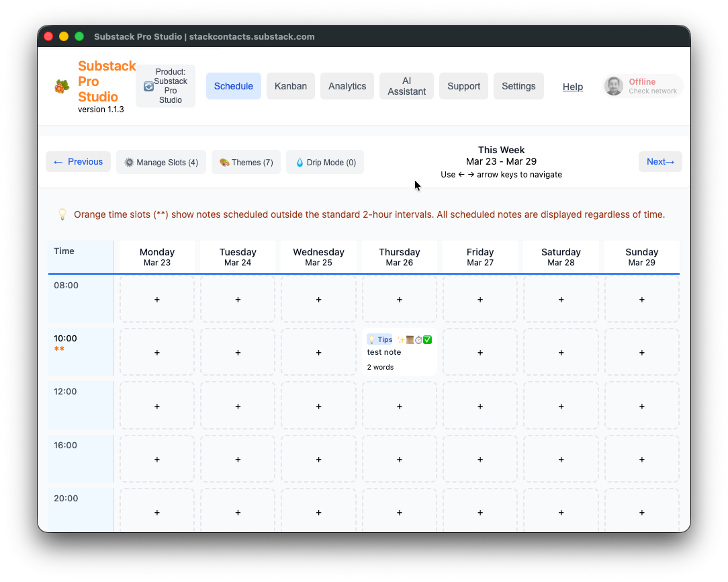Add a note Tuesday at 16:00
The width and height of the screenshot is (728, 582).
(238, 459)
